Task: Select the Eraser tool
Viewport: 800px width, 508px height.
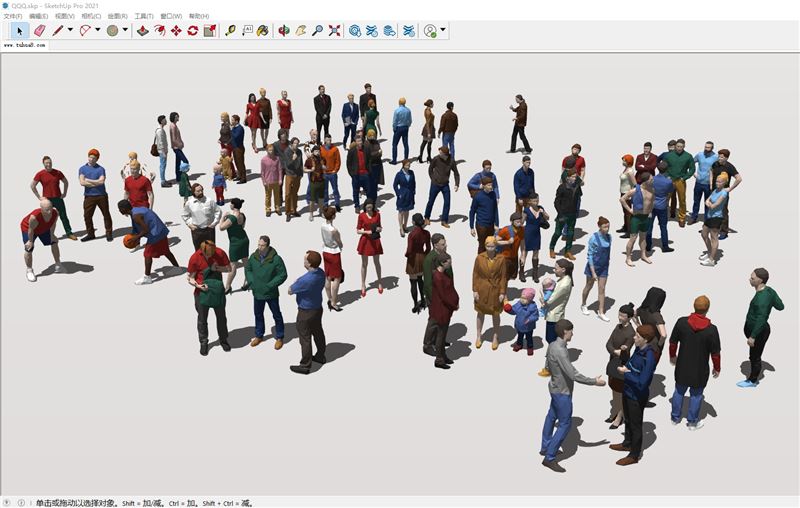Action: point(39,31)
